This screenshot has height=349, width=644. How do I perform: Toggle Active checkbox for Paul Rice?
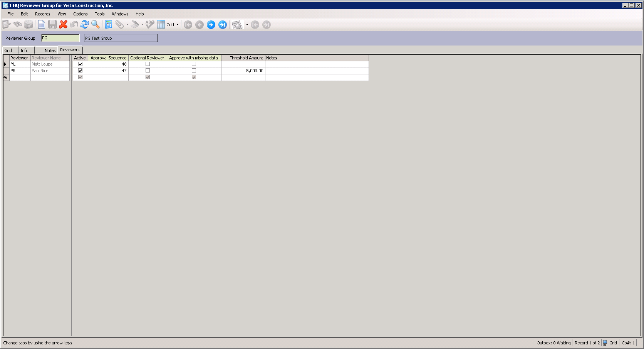coord(80,71)
